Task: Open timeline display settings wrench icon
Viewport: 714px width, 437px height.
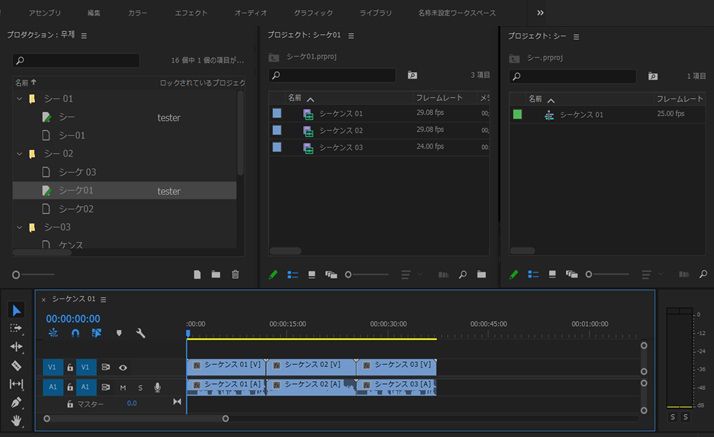Action: 141,333
